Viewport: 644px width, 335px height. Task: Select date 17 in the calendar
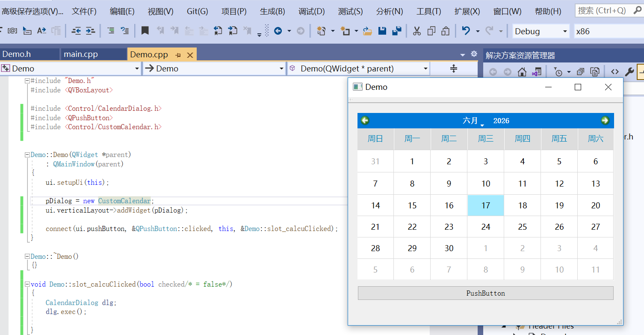(485, 205)
